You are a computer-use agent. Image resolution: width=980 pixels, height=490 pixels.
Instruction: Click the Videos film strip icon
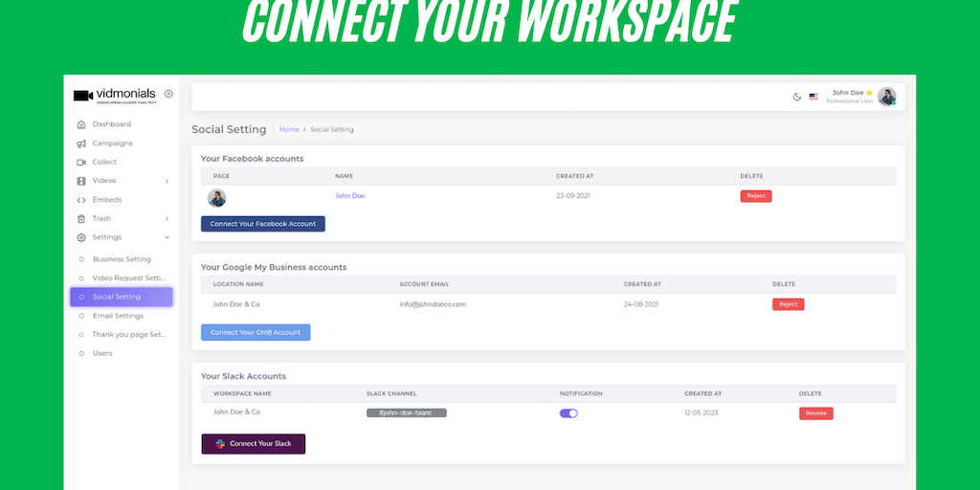[x=80, y=181]
